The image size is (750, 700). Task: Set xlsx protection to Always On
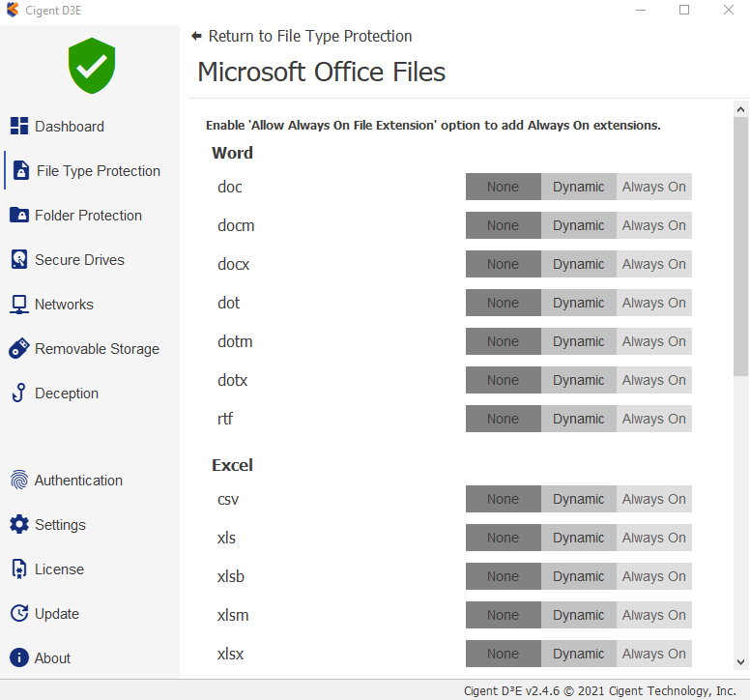click(654, 654)
